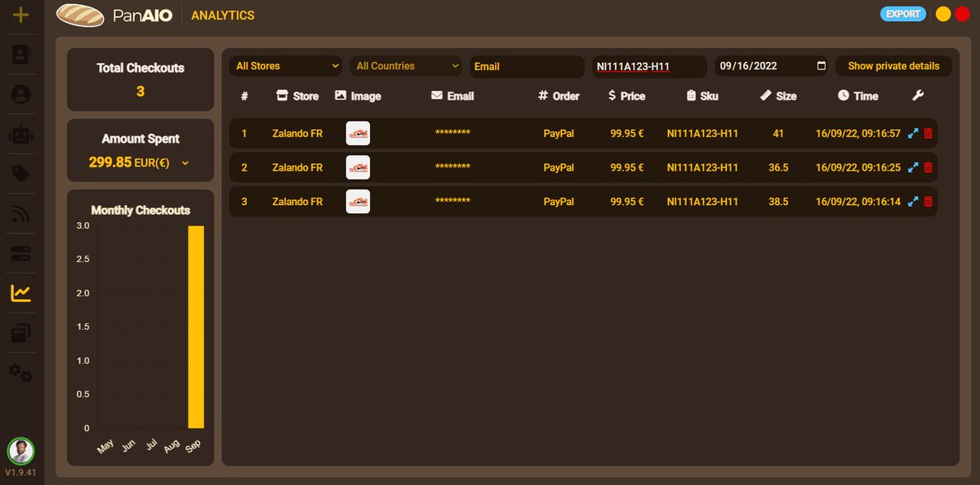Open the contacts book sidebar icon
Screen dimensions: 980x485
tap(21, 55)
